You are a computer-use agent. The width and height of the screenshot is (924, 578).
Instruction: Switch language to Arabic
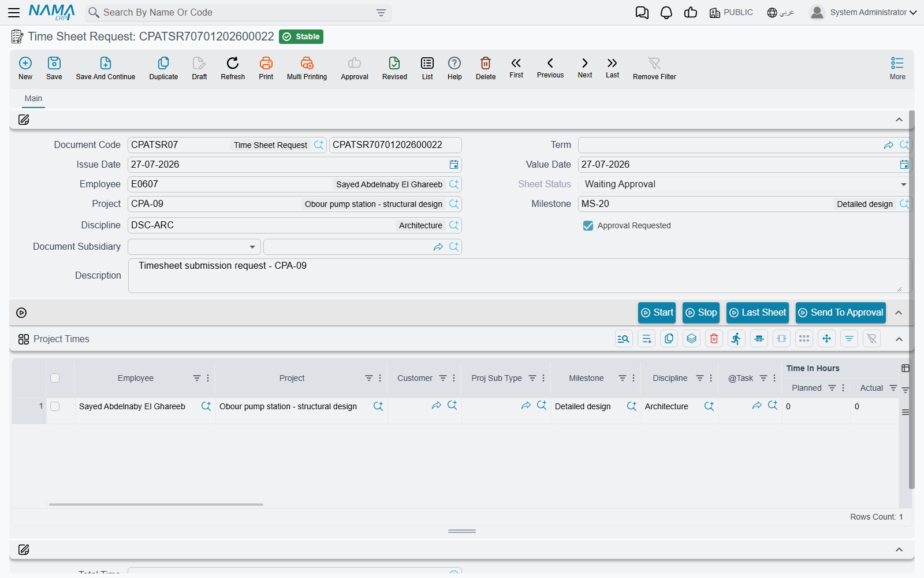tap(780, 12)
